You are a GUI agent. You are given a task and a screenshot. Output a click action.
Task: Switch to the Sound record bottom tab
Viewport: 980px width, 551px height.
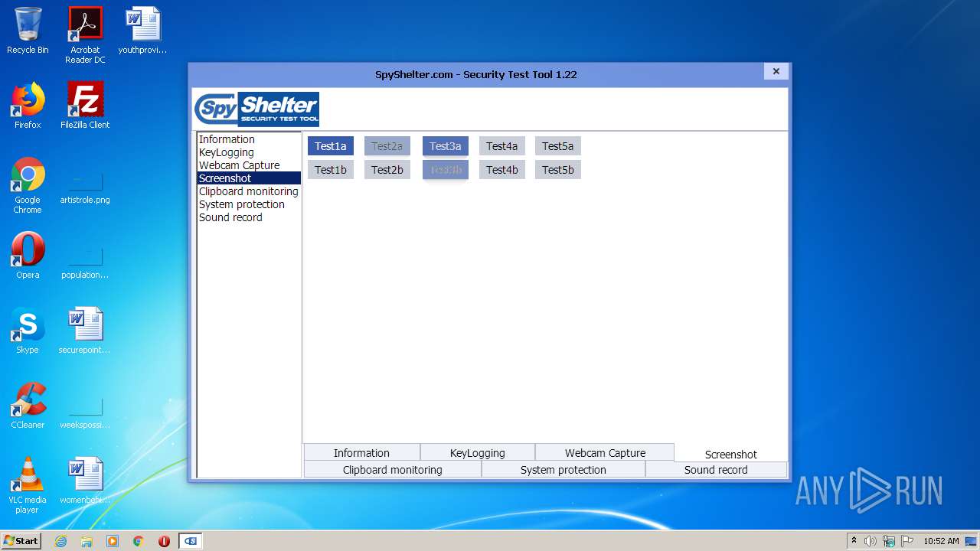(716, 470)
